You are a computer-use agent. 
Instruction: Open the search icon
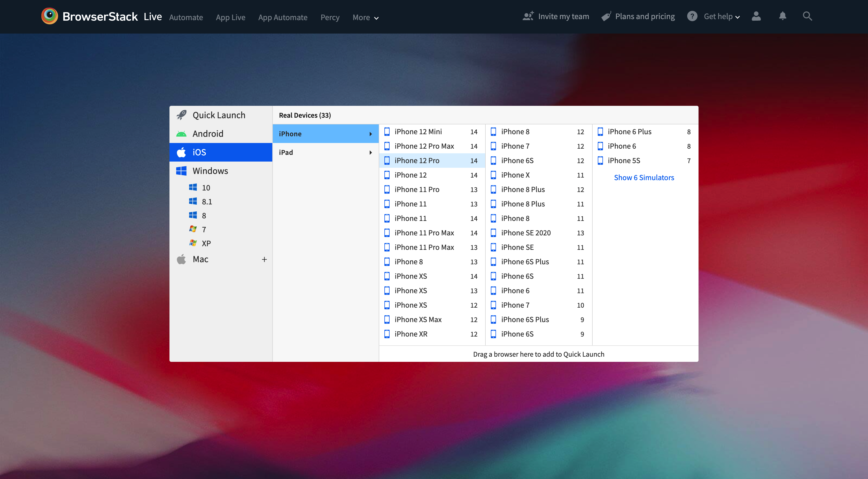point(807,16)
